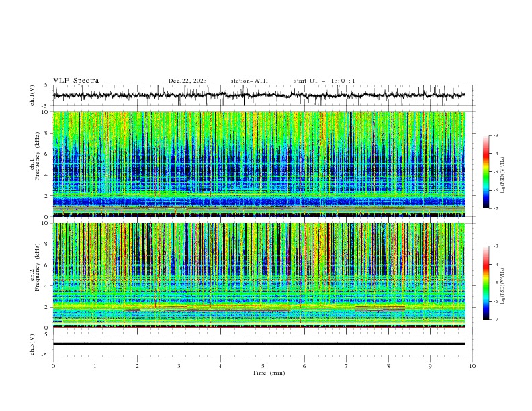This screenshot has height=411, width=532.
Task: Click the ch.2 frequency axis "6" tick label
Action: tap(48, 265)
